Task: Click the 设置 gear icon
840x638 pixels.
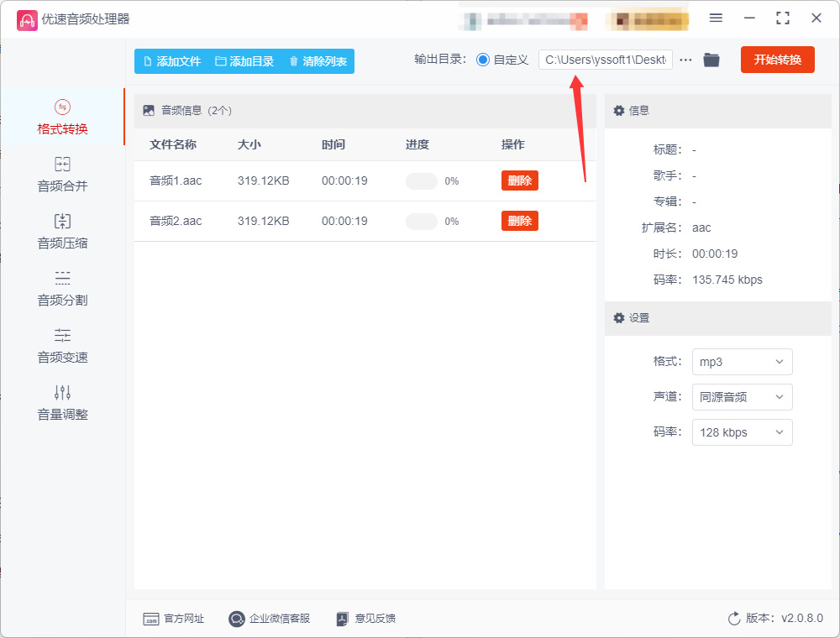Action: click(619, 318)
